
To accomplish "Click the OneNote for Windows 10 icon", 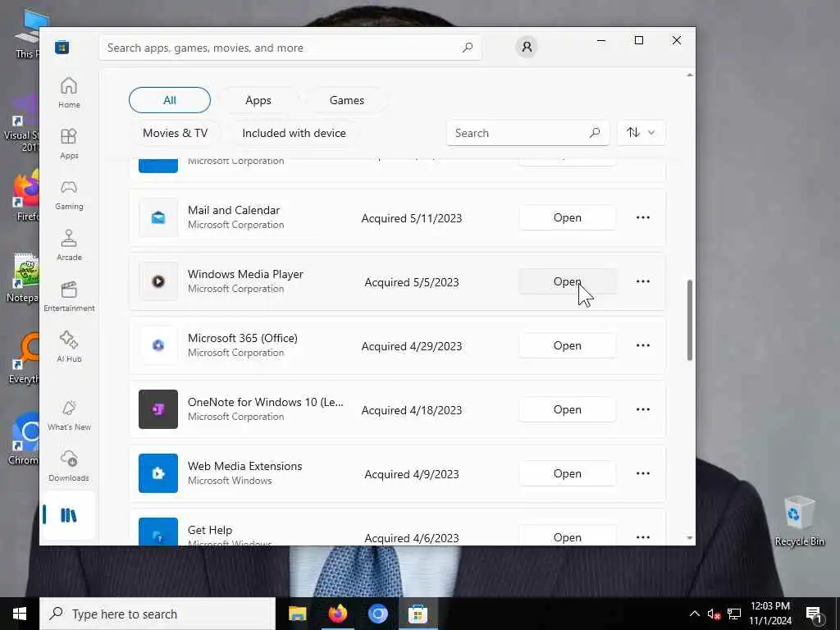I will 158,409.
